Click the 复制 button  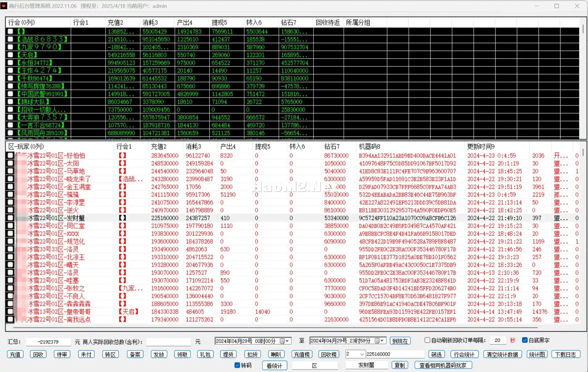point(400,365)
